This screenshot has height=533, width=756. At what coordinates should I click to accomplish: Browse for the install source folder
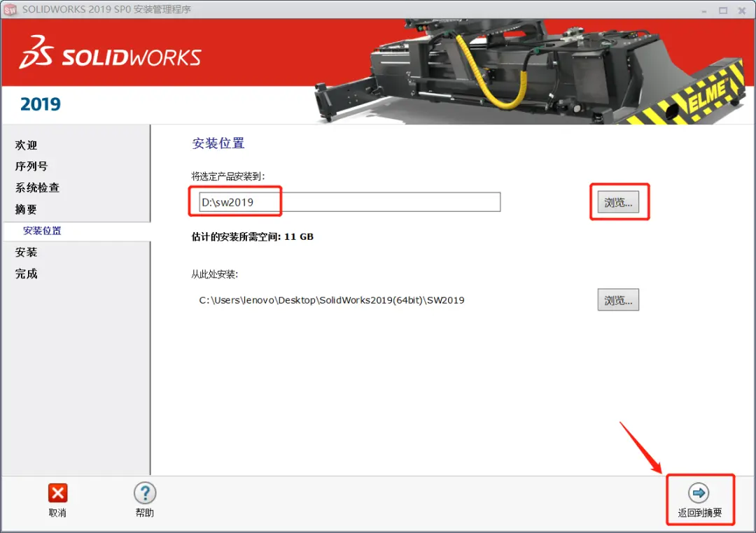(618, 300)
